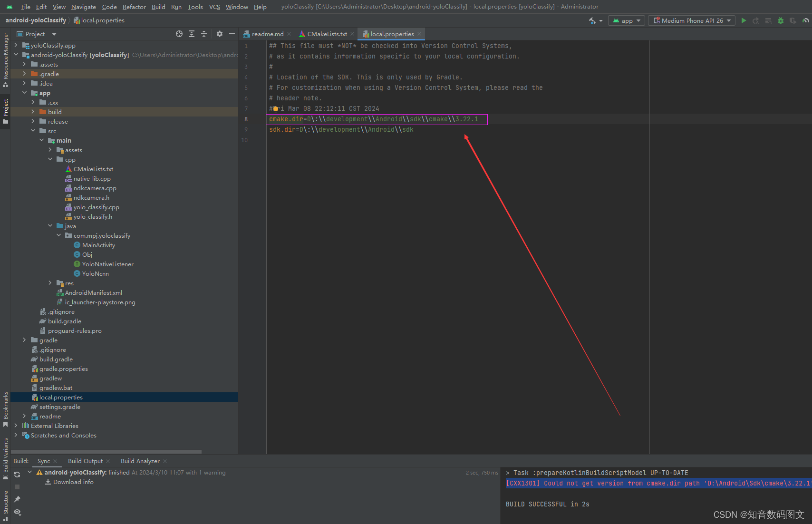Expand the res folder in Project tree
The width and height of the screenshot is (812, 524).
pyautogui.click(x=50, y=283)
